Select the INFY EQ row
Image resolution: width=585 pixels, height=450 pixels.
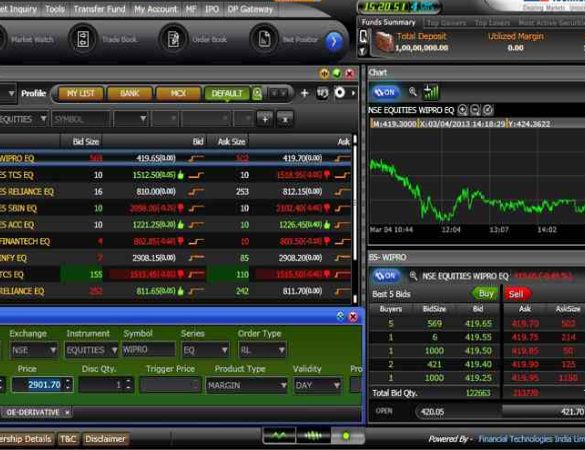coord(175,258)
